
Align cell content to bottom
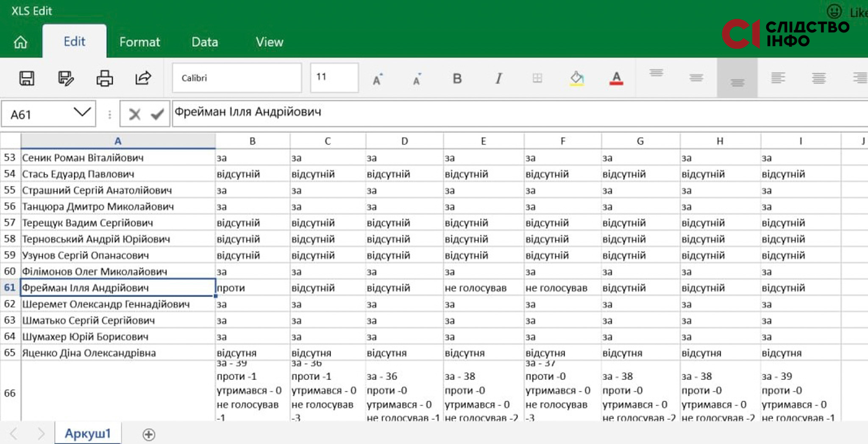coord(737,78)
